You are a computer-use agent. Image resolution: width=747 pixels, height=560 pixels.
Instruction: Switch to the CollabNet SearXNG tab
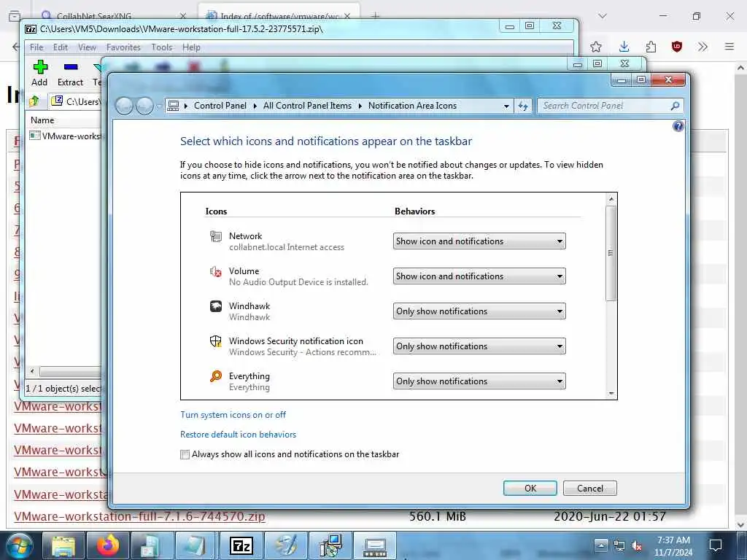coord(112,16)
